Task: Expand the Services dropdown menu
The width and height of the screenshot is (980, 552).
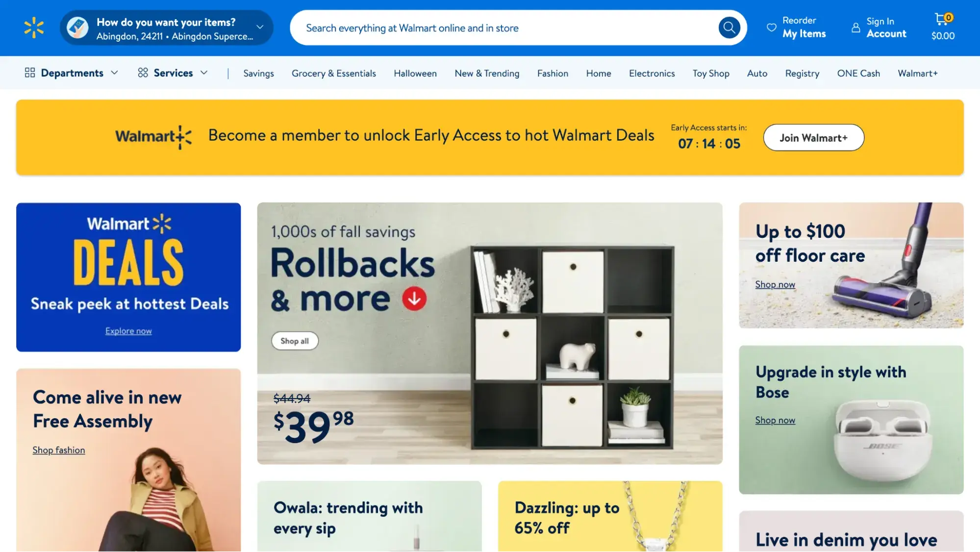Action: tap(172, 72)
